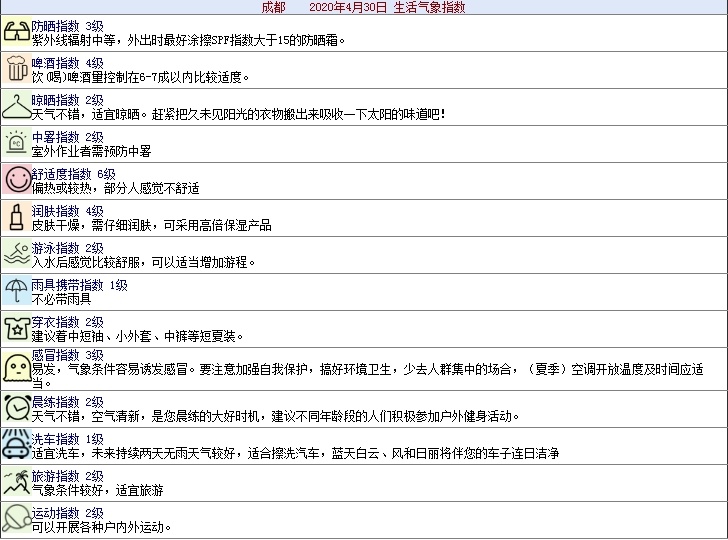This screenshot has width=728, height=540.
Task: Click the racket sports index icon
Action: pos(16,519)
